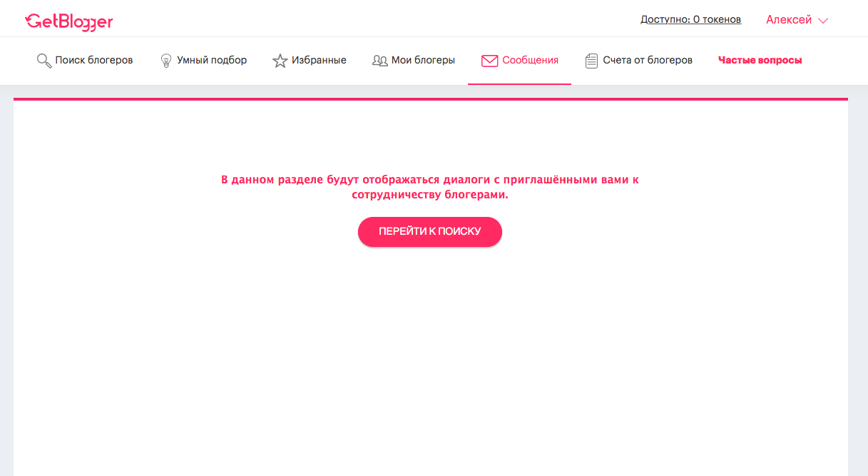Open the Частые вопросы link
Screen dimensions: 868x476
(760, 61)
